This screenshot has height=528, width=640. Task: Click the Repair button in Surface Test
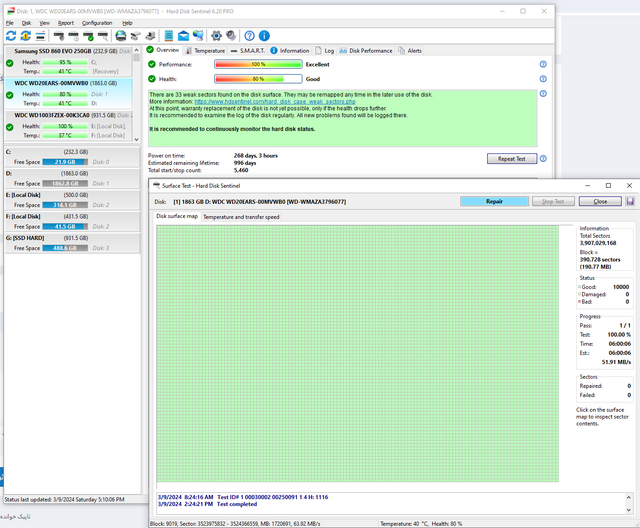(493, 201)
